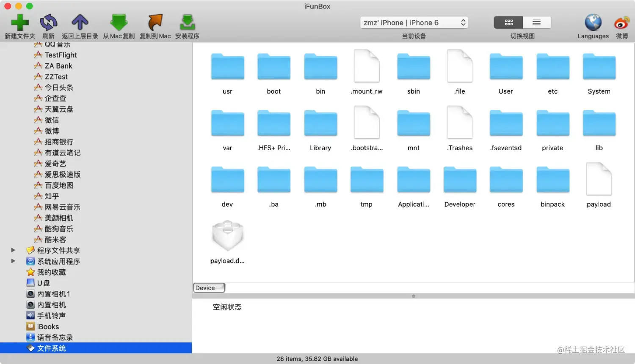Select the var folder
This screenshot has width=635, height=364.
227,123
